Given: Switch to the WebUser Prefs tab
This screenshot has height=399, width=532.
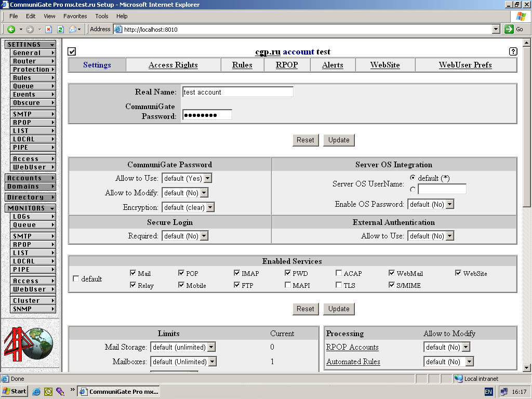Looking at the screenshot, I should [x=465, y=65].
